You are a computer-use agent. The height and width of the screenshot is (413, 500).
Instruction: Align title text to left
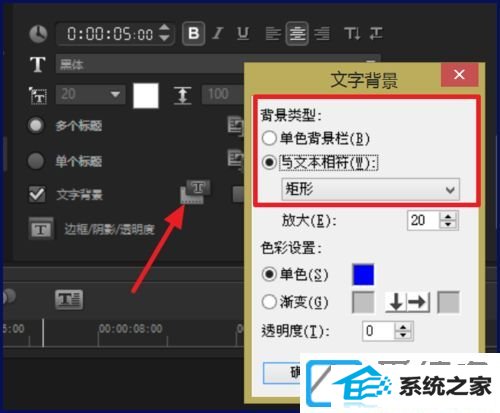click(x=273, y=33)
